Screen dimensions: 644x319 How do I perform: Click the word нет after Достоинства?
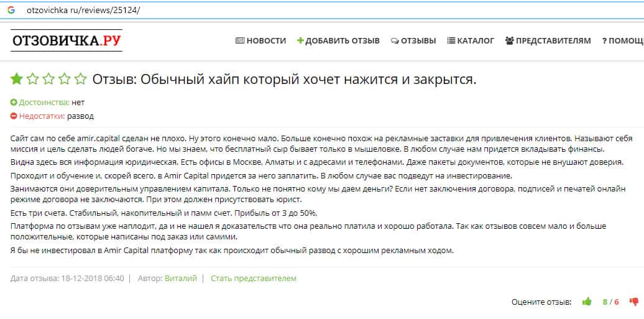78,103
